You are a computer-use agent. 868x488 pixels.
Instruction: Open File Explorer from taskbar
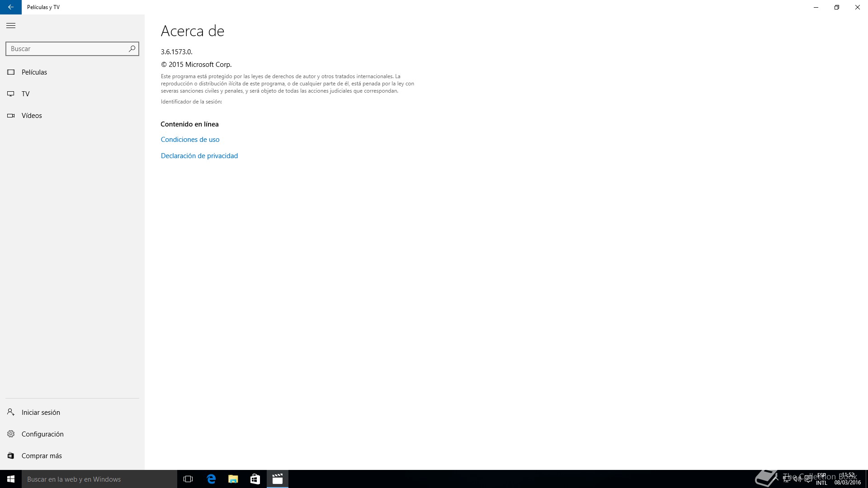tap(233, 479)
